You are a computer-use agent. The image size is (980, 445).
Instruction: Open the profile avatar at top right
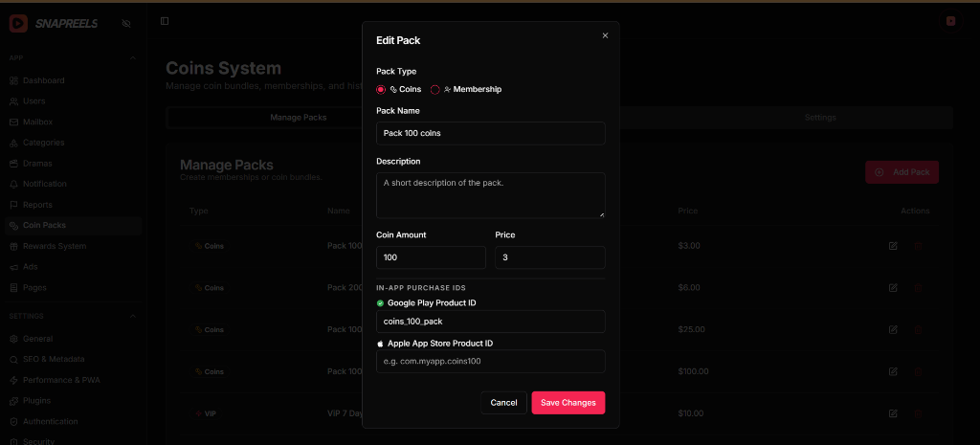click(950, 21)
